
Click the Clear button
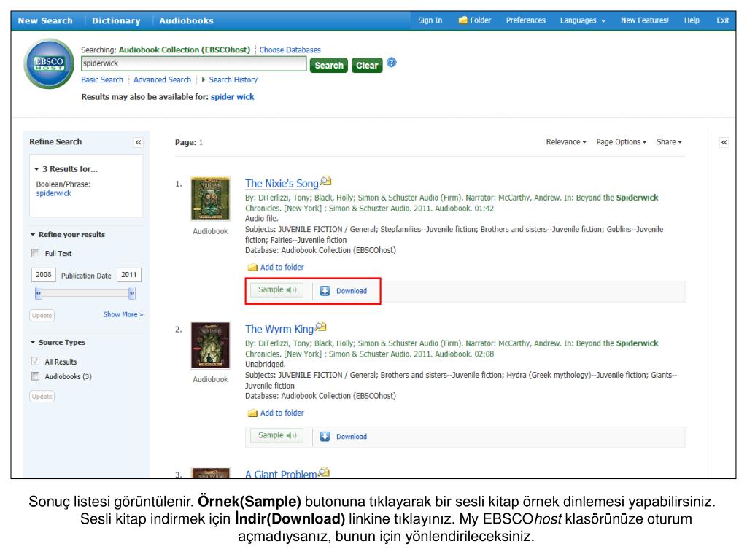(367, 65)
